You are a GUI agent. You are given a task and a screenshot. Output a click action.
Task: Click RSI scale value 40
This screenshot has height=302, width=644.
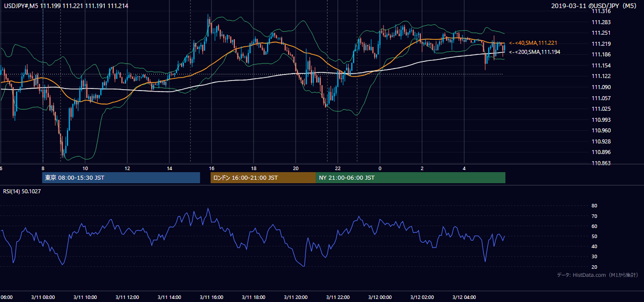[x=594, y=246]
